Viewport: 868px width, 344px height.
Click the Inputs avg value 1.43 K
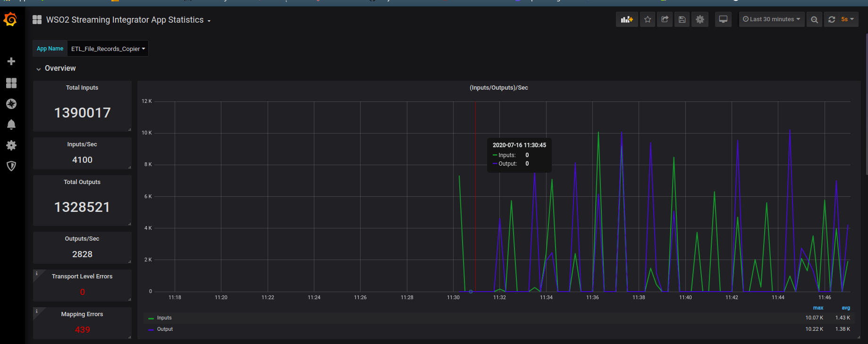[843, 318]
